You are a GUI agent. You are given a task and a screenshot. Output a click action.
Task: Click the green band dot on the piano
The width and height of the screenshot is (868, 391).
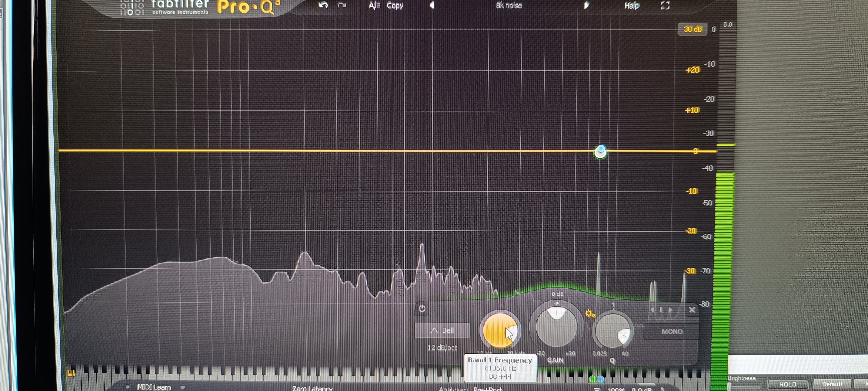coord(592,379)
